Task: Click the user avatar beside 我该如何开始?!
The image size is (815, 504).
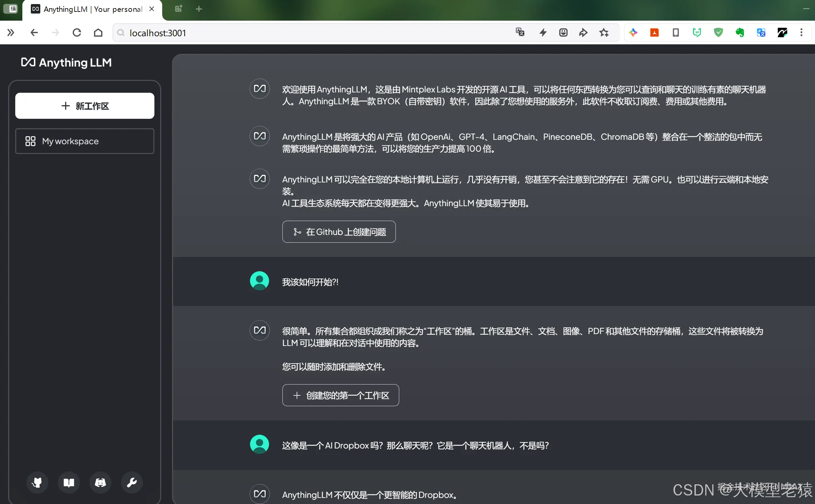Action: [x=259, y=281]
